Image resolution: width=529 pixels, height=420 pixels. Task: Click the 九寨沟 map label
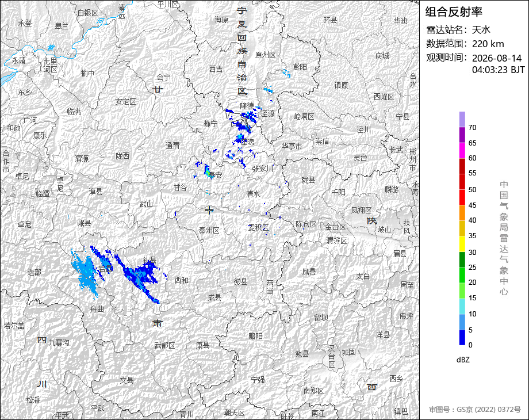59,342
